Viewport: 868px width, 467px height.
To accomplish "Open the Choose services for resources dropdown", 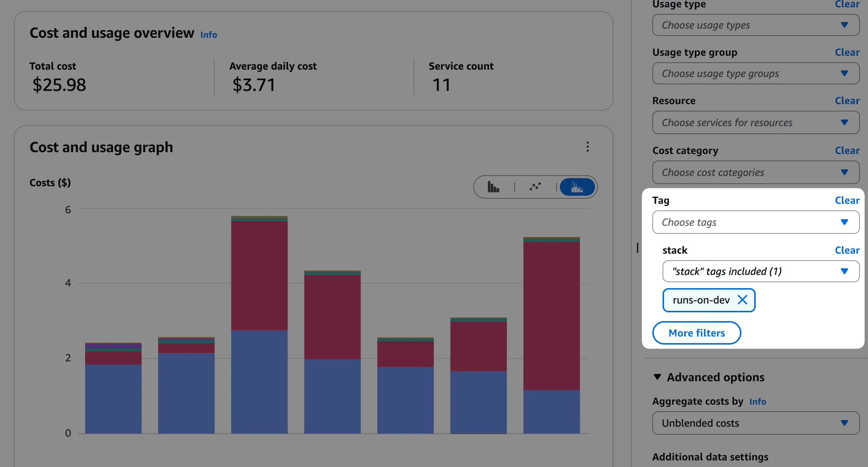I will pyautogui.click(x=755, y=122).
